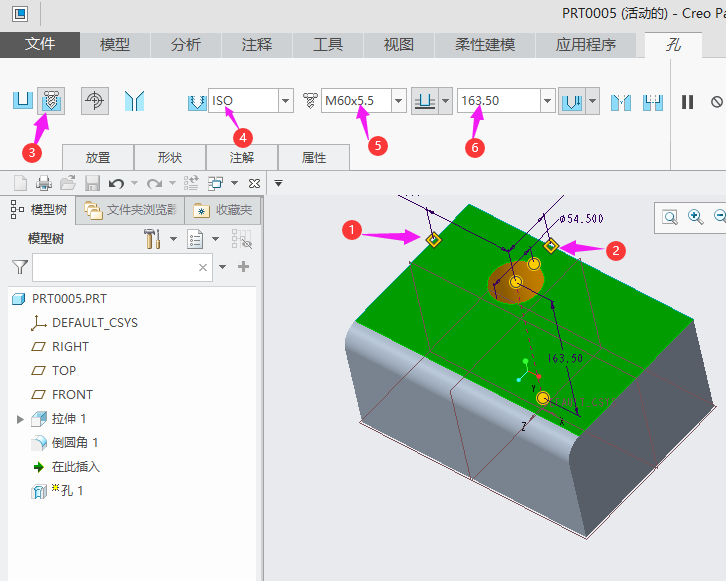The image size is (726, 581).
Task: Select the RIGHT datum plane
Action: click(x=70, y=347)
